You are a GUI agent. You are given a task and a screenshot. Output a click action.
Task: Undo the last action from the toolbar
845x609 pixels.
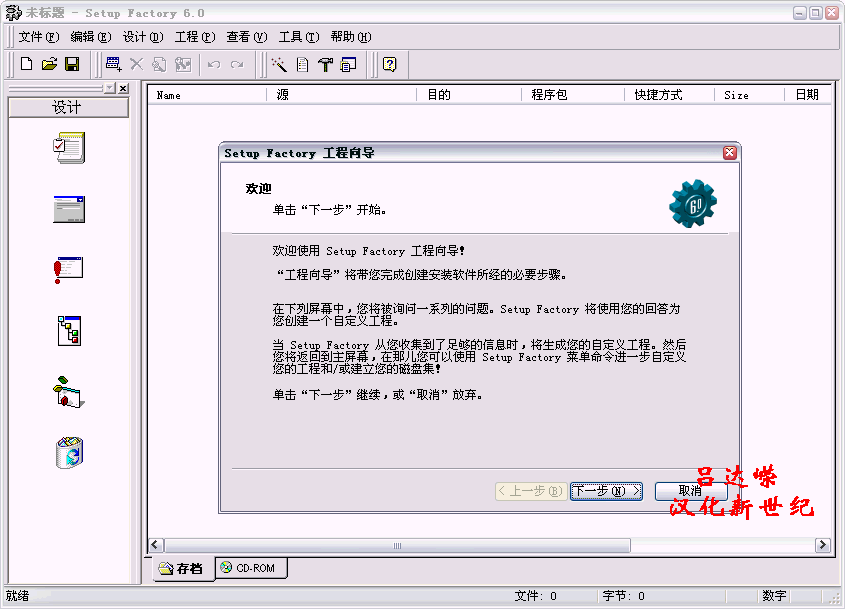click(x=215, y=64)
